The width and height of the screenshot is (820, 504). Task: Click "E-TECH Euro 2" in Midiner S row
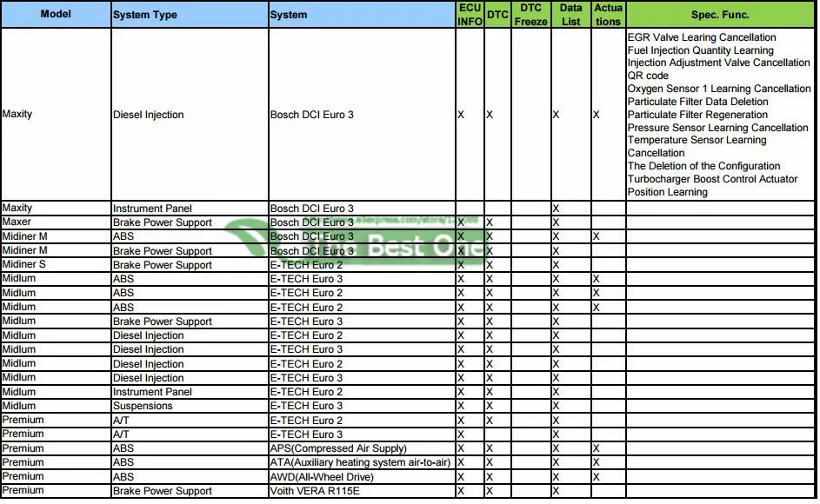pyautogui.click(x=306, y=264)
